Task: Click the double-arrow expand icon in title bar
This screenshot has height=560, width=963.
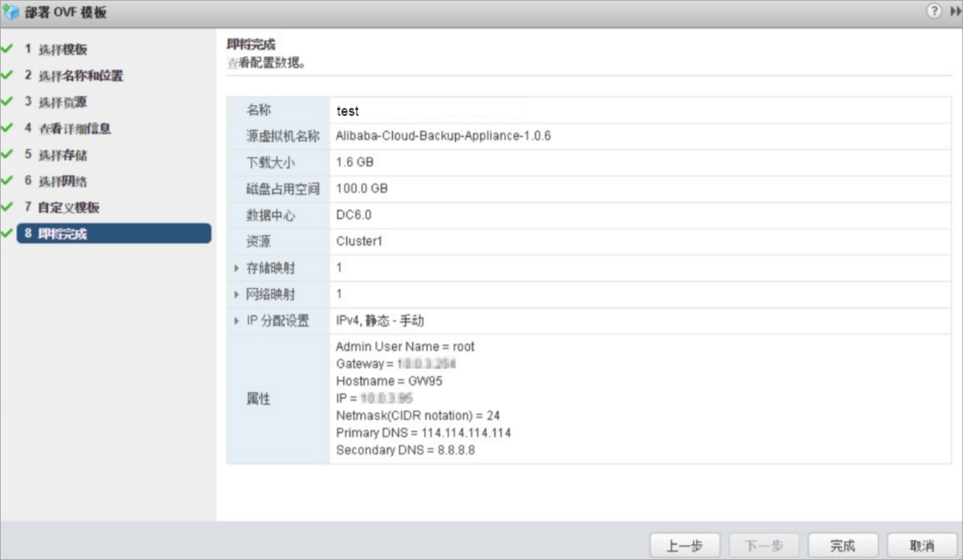Action: (x=956, y=11)
